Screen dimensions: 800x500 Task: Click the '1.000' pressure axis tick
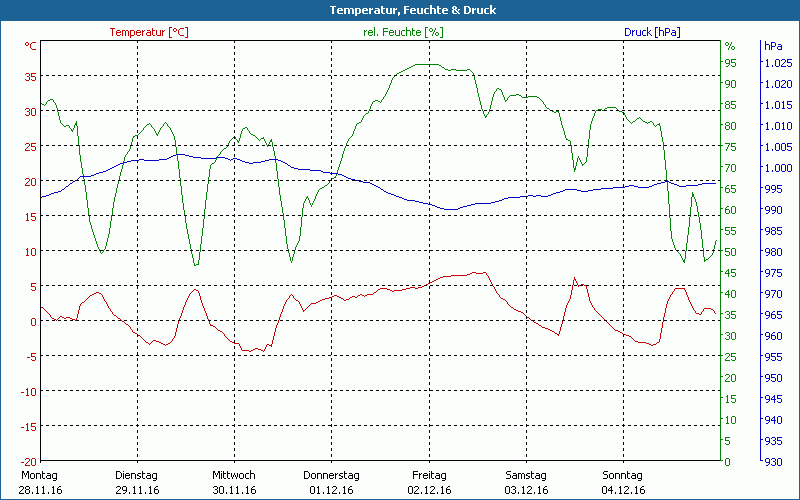[x=778, y=168]
